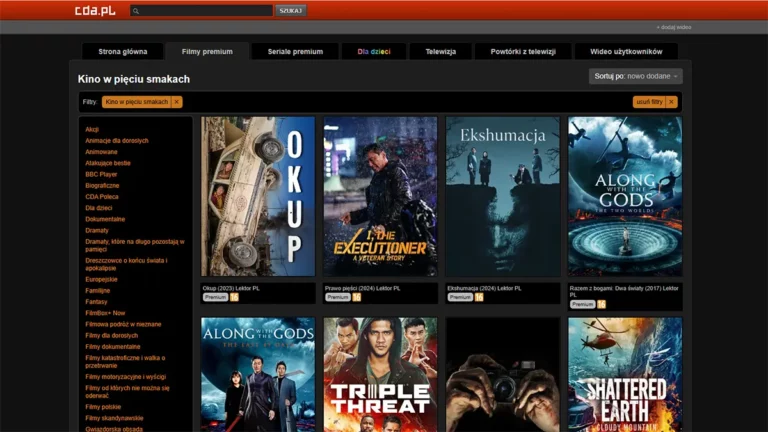
Task: Open the dark camera movie poster
Action: point(503,375)
